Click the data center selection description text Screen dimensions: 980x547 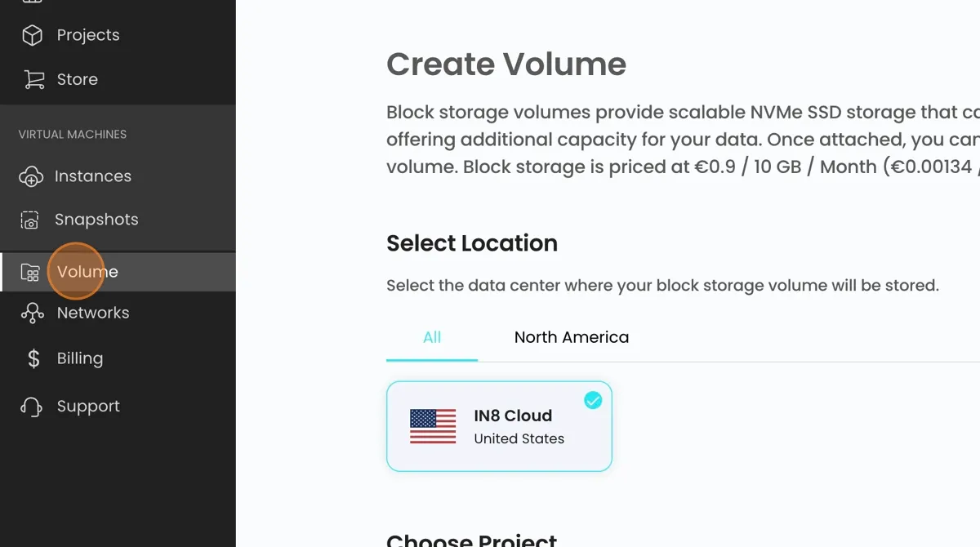pyautogui.click(x=662, y=286)
